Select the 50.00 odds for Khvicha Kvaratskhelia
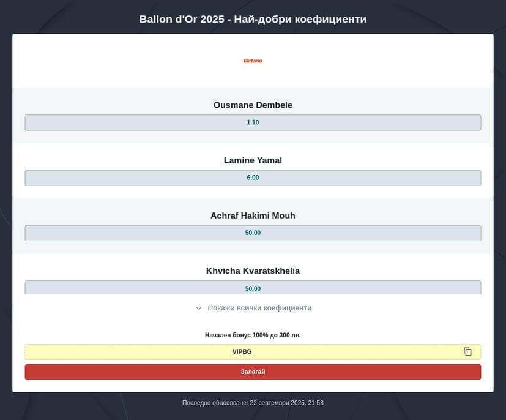Image resolution: width=506 pixels, height=420 pixels. [x=253, y=288]
